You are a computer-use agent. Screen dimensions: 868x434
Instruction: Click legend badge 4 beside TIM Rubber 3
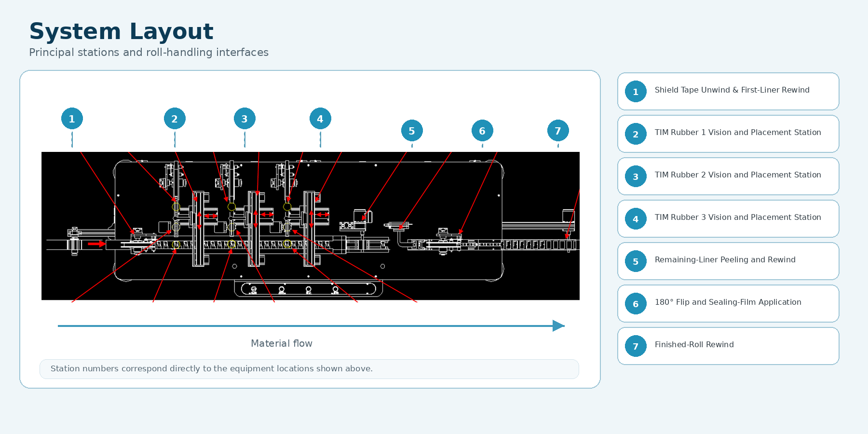pos(636,219)
